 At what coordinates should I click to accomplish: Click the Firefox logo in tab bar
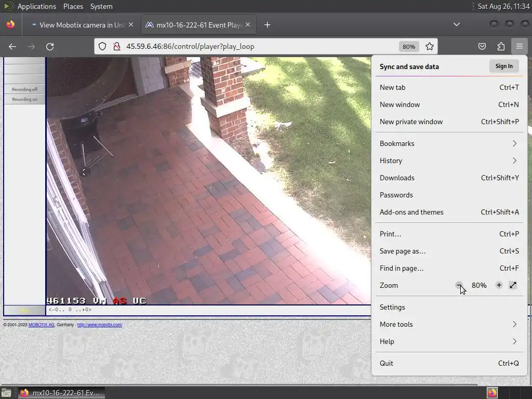point(10,24)
